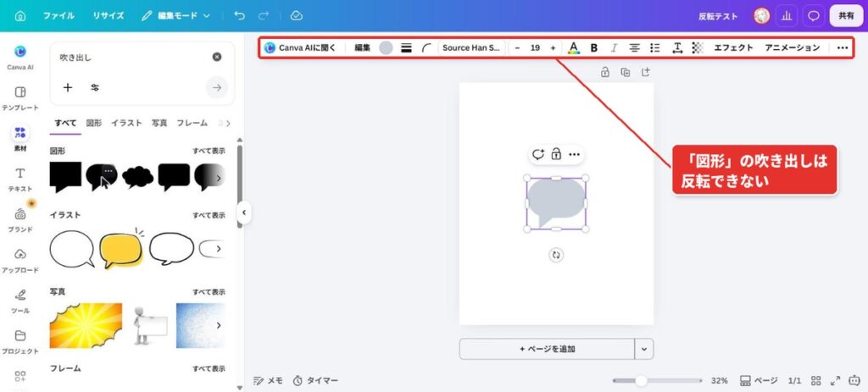Select the すべて tab
This screenshot has height=392, width=868.
coord(65,123)
